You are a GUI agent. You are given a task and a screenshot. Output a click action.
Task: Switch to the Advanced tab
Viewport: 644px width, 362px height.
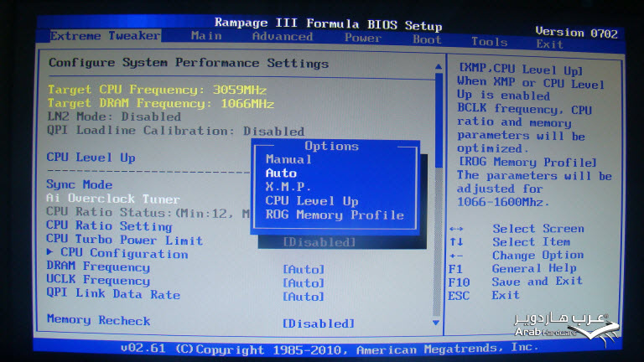coord(283,37)
